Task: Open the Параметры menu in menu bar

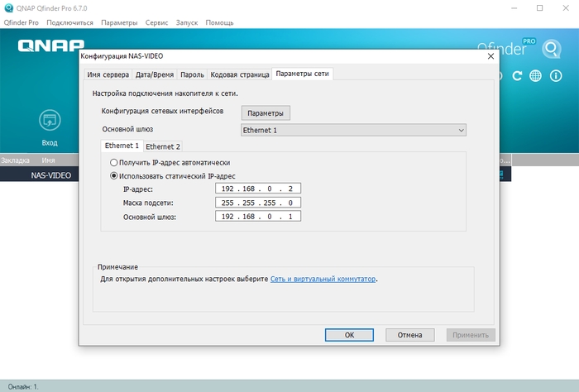Action: coord(119,22)
